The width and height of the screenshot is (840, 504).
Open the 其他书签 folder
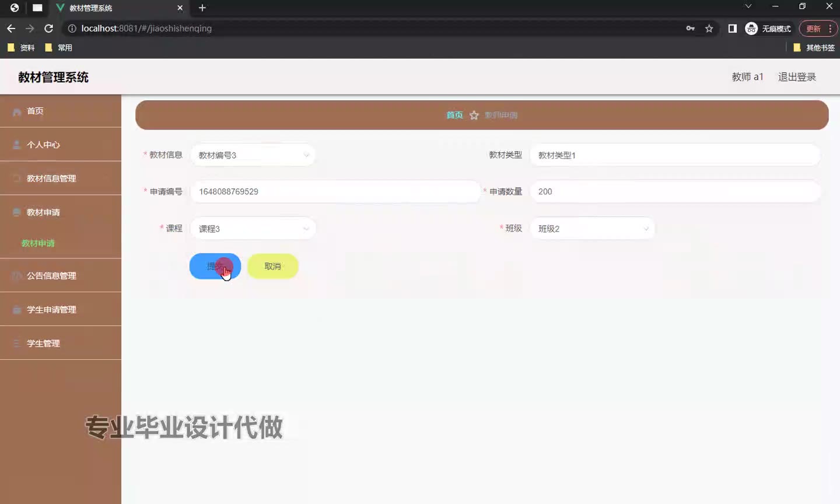pyautogui.click(x=814, y=48)
